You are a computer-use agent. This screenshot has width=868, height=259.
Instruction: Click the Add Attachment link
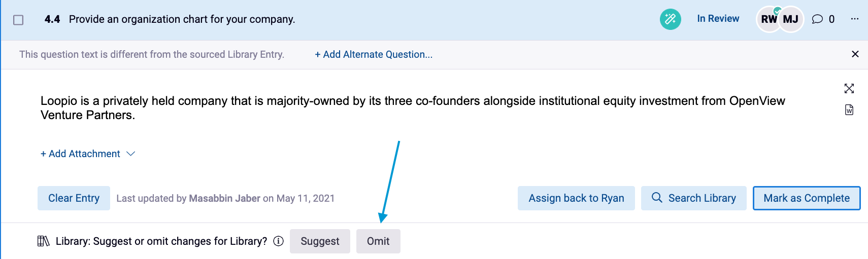[x=80, y=154]
